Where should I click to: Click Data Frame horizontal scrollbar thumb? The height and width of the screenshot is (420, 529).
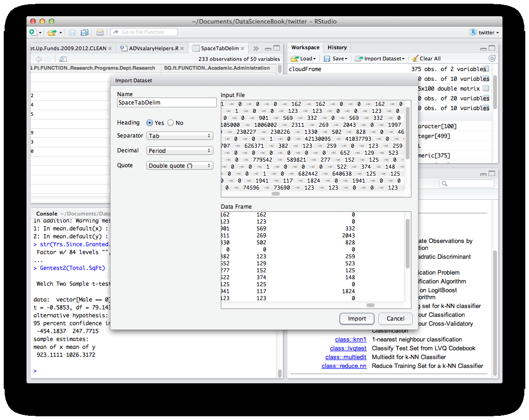pos(370,305)
